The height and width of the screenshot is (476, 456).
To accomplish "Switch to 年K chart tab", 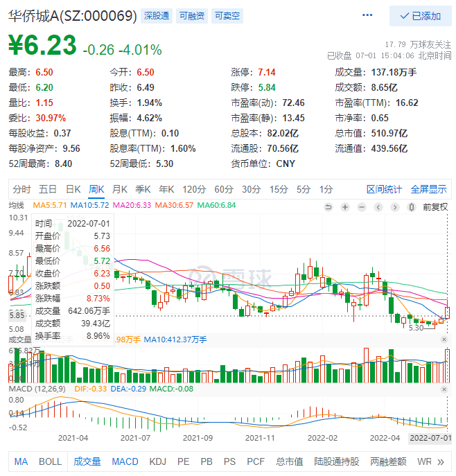I will tap(166, 189).
